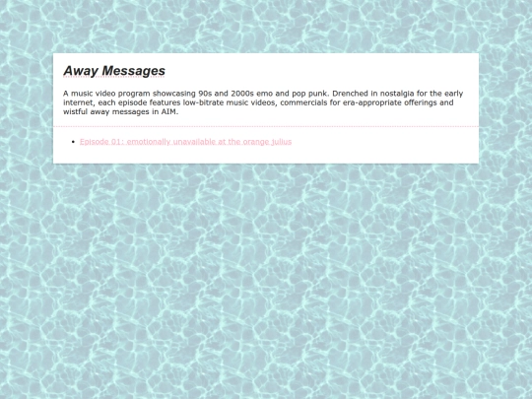Viewport: 532px width, 399px height.
Task: Click "julius" at the episode link end
Action: click(281, 142)
